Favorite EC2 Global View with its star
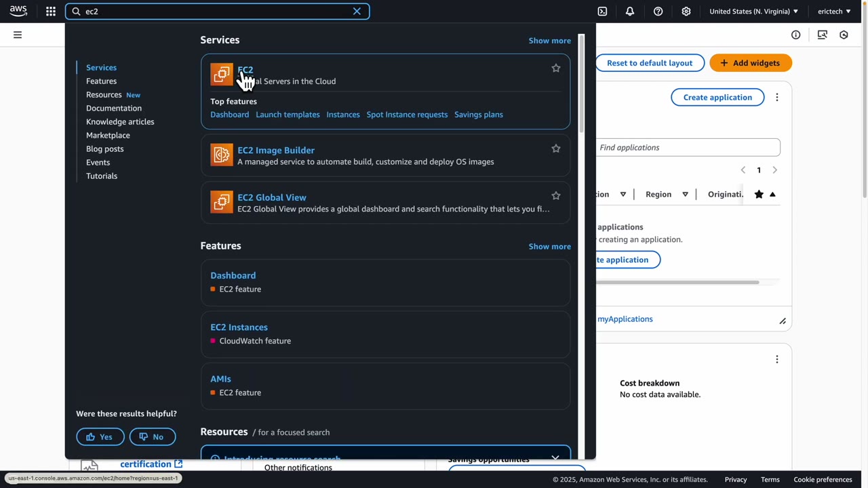 coord(556,196)
